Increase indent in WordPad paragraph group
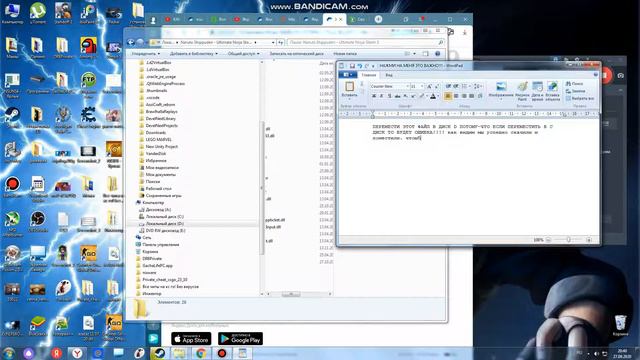This screenshot has width=640, height=360. (456, 86)
